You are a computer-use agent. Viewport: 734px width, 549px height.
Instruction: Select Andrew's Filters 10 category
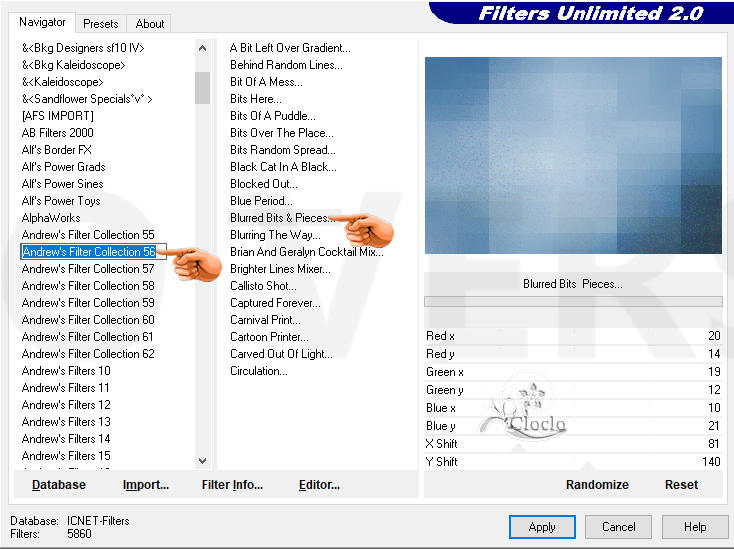[66, 371]
